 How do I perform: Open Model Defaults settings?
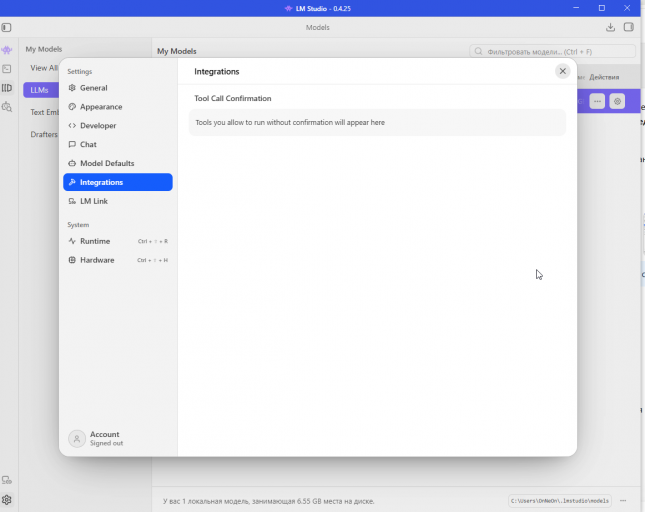tap(118, 163)
